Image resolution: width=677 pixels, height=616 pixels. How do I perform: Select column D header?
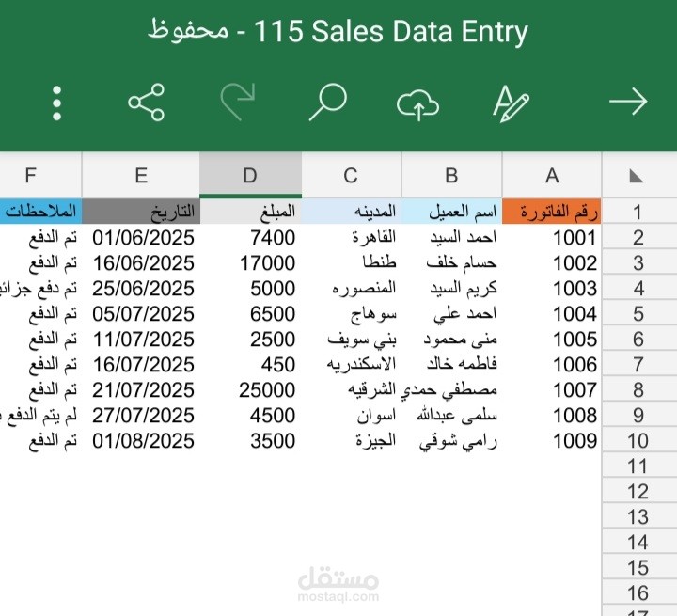(250, 175)
